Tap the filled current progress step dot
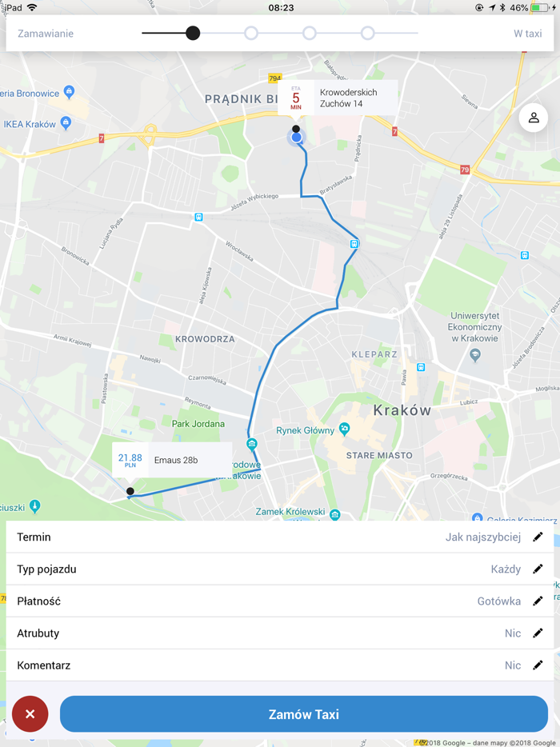The height and width of the screenshot is (747, 560). click(193, 34)
